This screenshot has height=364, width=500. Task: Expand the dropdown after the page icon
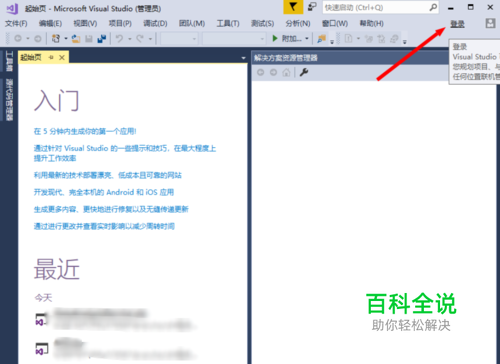358,39
